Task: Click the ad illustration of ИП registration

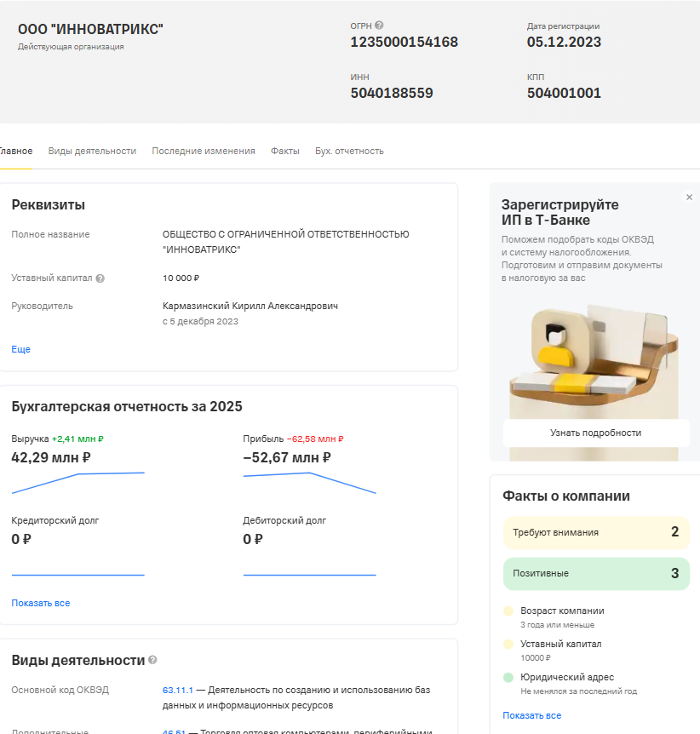Action: 595,353
